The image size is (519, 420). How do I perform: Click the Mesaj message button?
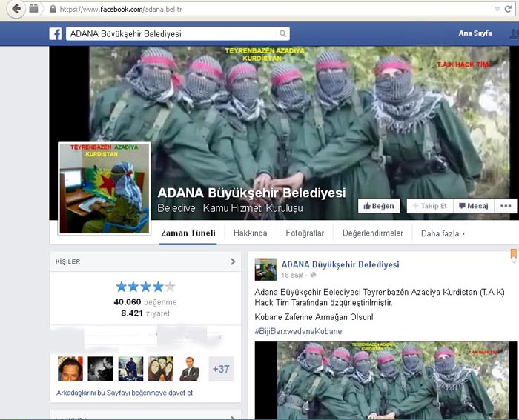click(474, 206)
